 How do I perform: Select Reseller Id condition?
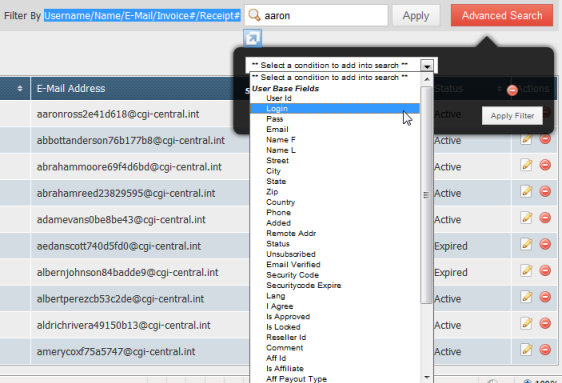click(x=335, y=337)
